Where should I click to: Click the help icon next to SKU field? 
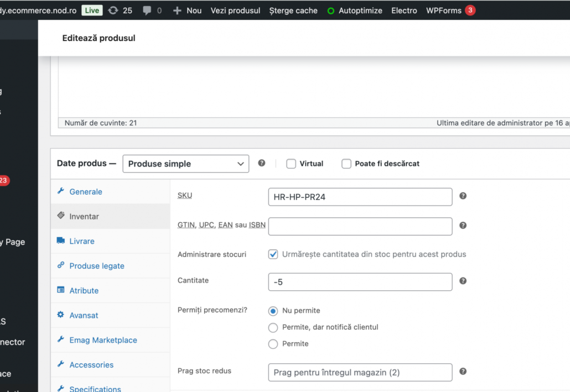[x=463, y=196]
